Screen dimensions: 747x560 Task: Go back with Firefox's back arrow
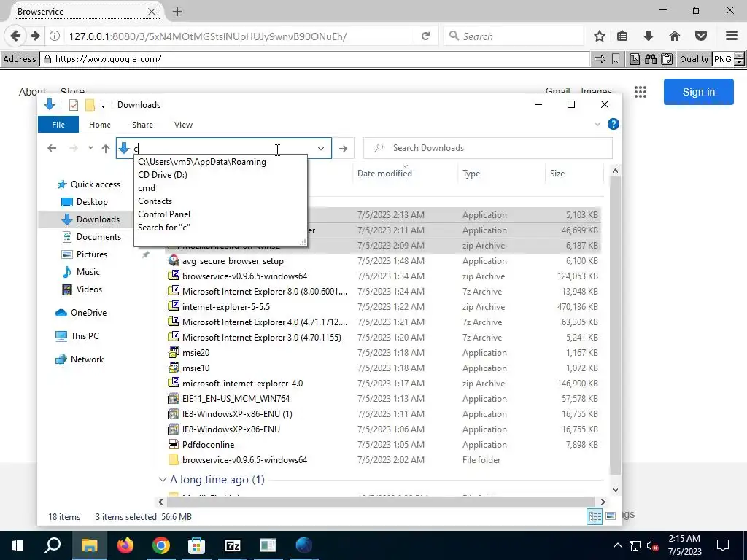[15, 36]
